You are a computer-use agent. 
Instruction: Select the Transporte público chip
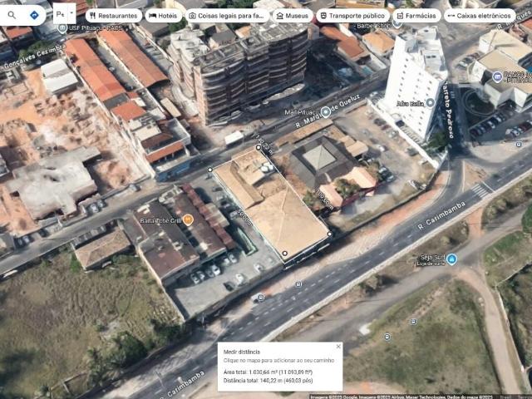tap(352, 16)
